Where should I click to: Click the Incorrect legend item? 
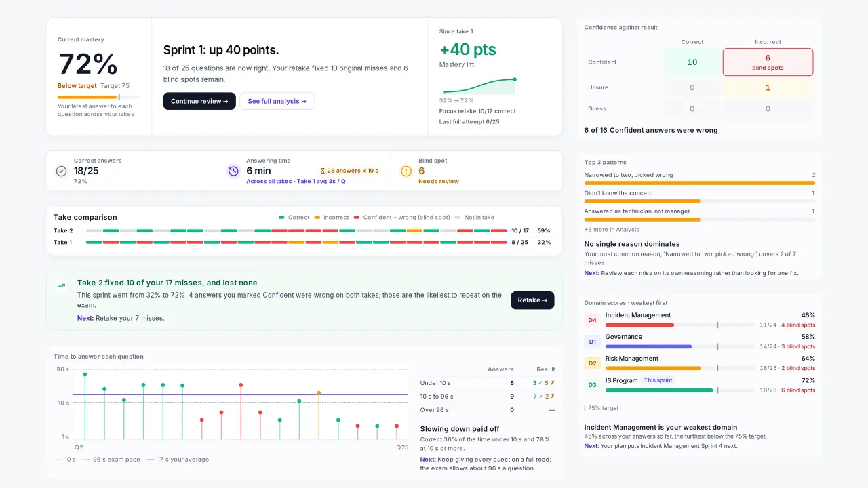(332, 218)
